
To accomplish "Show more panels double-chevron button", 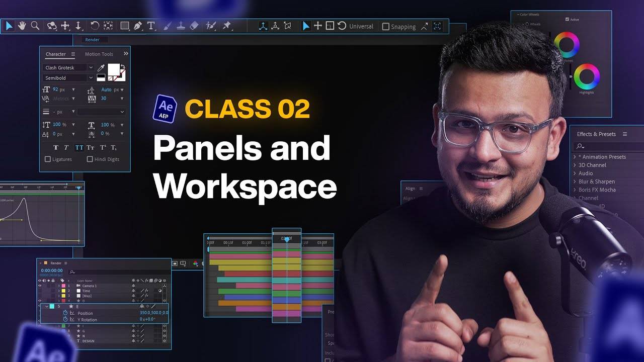I will point(126,54).
